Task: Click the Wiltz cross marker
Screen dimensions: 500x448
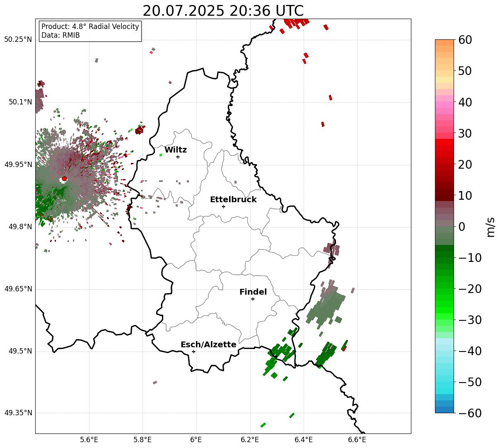Action: point(178,157)
